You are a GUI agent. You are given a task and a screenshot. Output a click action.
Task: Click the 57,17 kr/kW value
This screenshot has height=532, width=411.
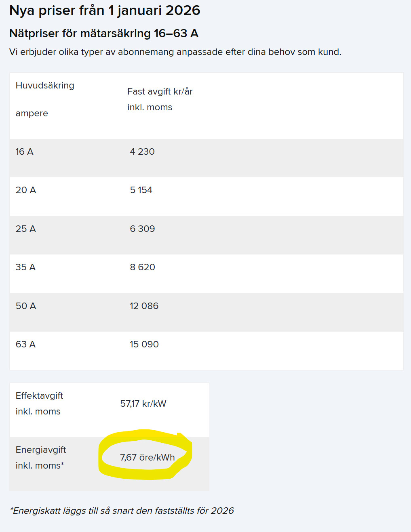click(x=143, y=404)
